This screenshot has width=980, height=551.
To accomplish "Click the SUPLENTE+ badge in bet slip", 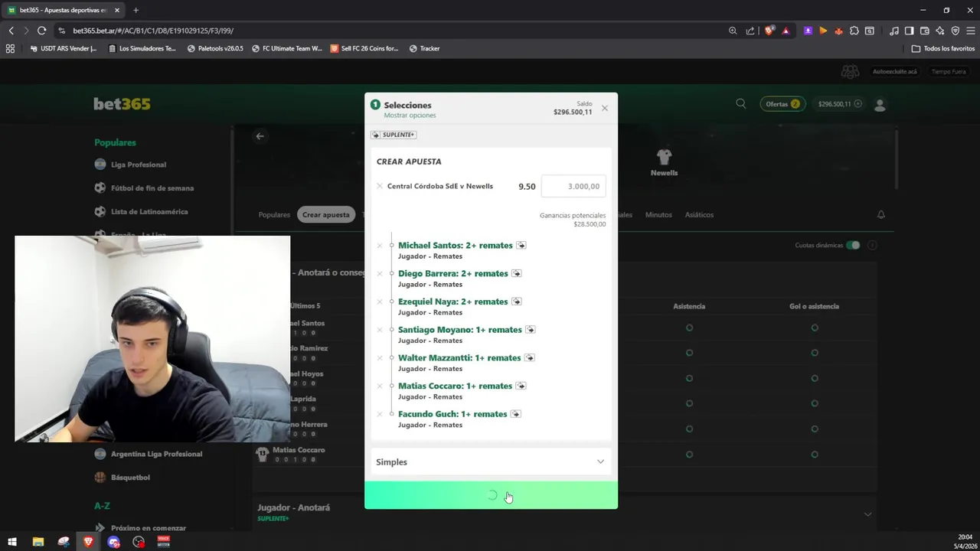I will 394,135.
